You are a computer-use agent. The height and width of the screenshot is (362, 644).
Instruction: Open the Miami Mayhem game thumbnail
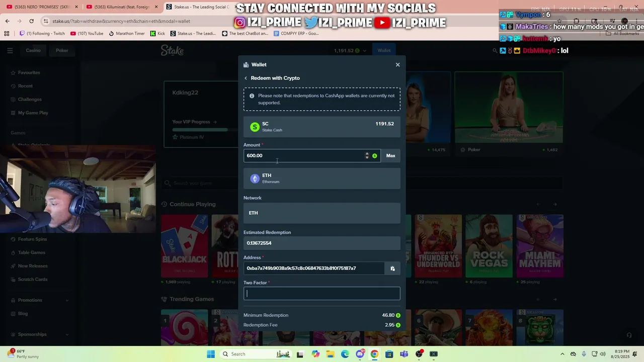(540, 246)
